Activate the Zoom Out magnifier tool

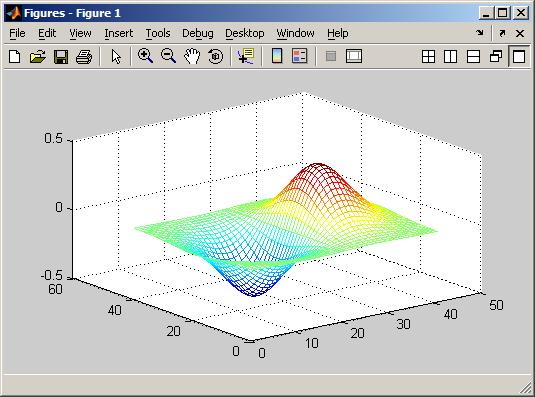(169, 56)
